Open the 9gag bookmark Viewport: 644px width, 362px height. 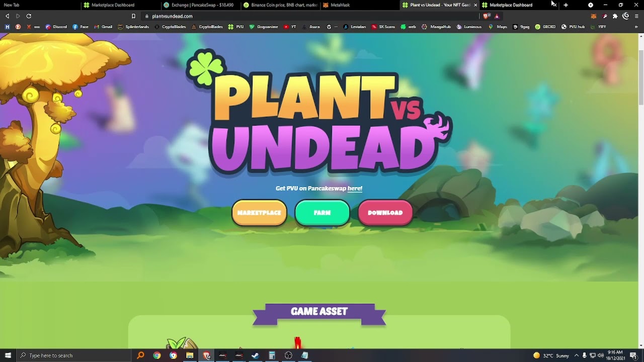(x=521, y=27)
